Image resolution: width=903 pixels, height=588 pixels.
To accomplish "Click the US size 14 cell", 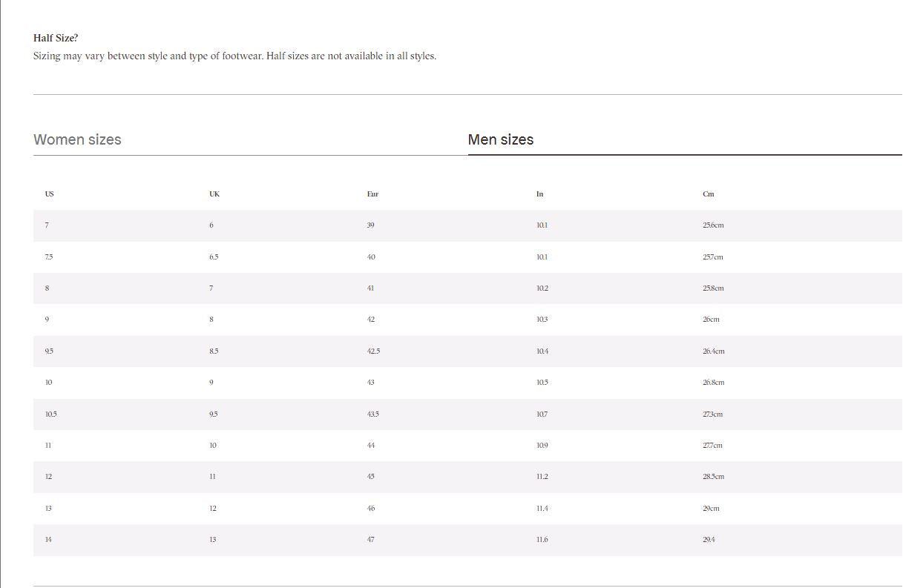I will pyautogui.click(x=48, y=540).
